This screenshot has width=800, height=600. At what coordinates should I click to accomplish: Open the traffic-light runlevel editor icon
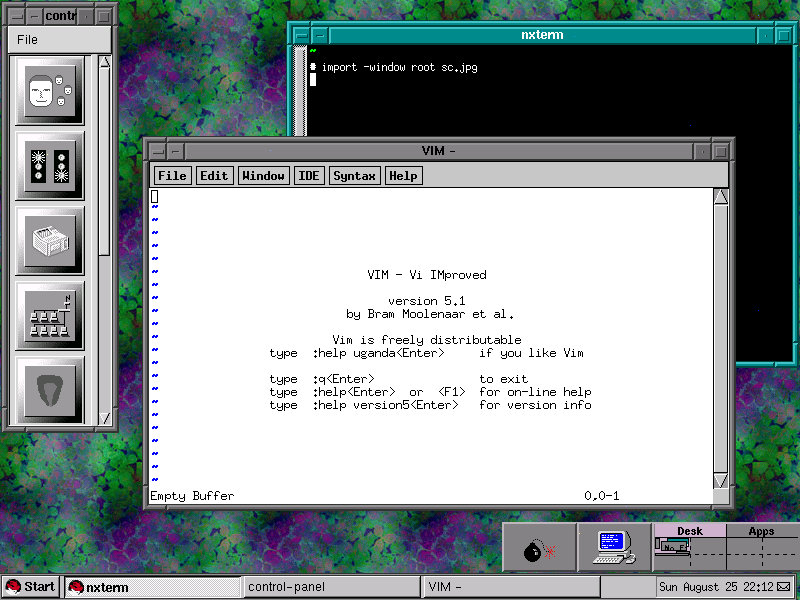(x=49, y=166)
